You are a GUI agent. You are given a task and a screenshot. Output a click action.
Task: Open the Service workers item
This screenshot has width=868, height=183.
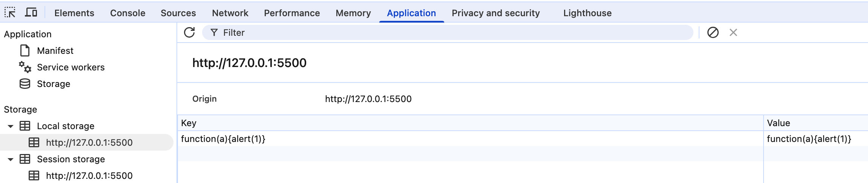(x=71, y=67)
